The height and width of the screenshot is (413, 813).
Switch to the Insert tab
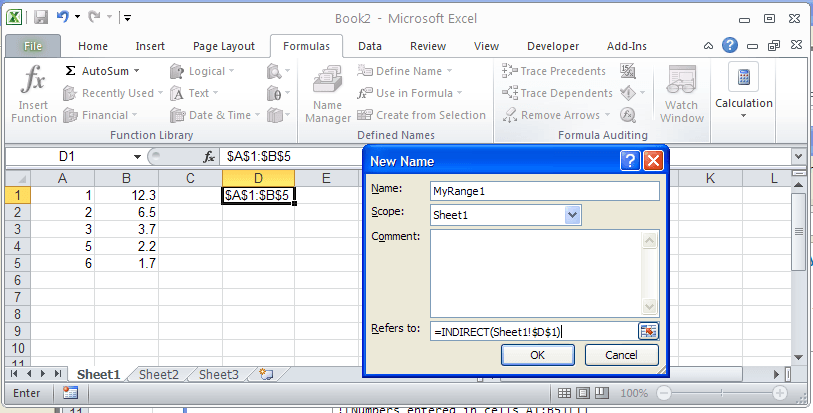tap(150, 46)
